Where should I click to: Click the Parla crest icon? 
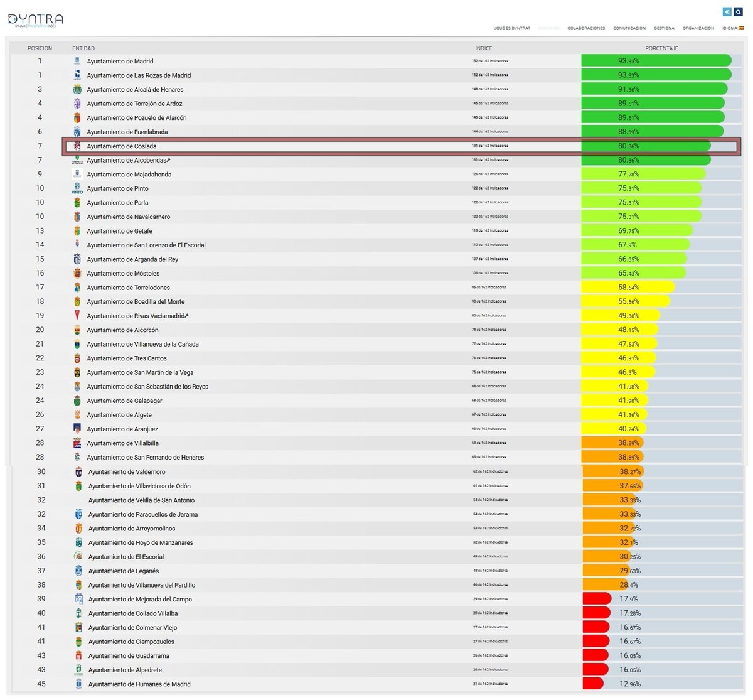(77, 203)
